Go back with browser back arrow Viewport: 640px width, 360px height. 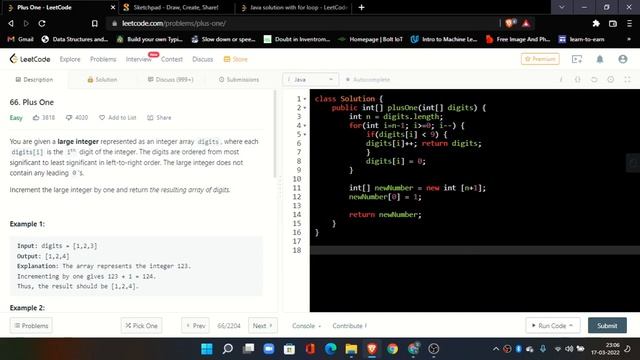point(11,24)
